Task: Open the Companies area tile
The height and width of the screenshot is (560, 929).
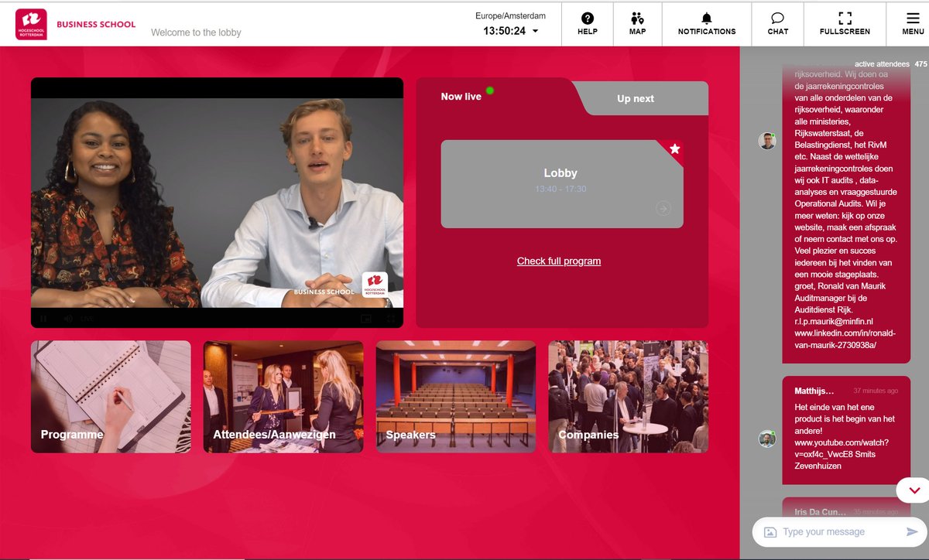Action: pyautogui.click(x=629, y=395)
